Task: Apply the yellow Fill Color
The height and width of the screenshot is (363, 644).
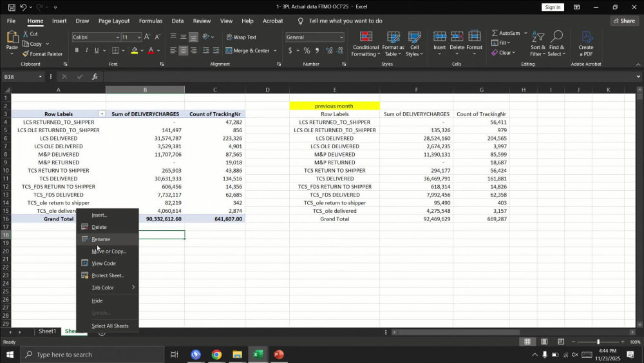Action: (x=135, y=50)
